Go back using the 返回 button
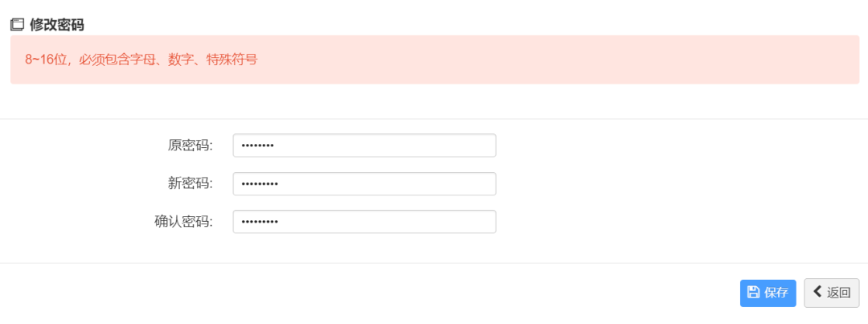868x324 pixels. pyautogui.click(x=832, y=293)
